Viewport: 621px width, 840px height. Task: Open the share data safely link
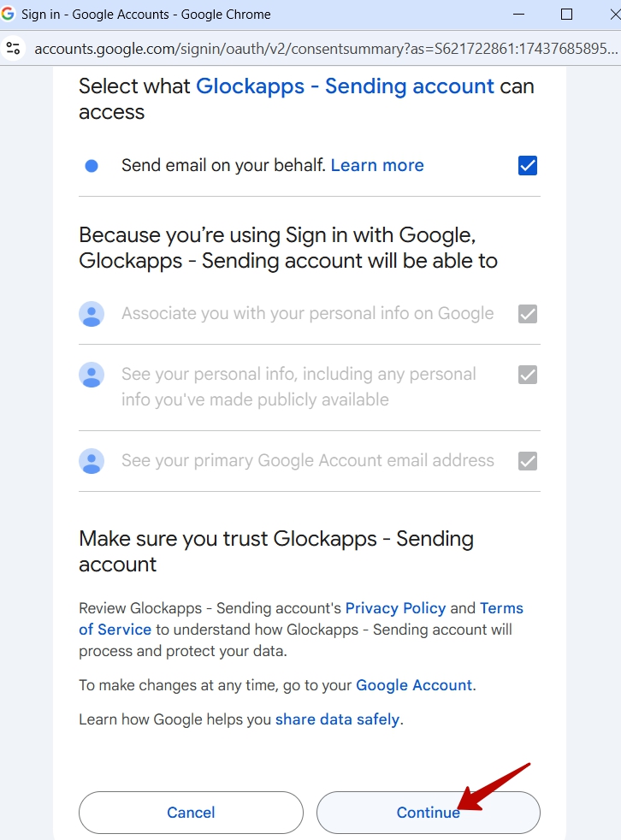[x=338, y=719]
